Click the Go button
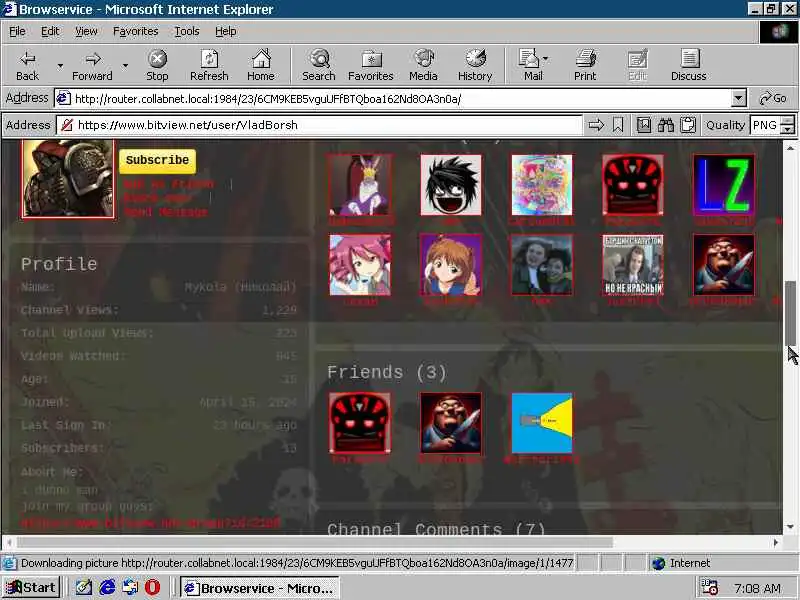Screen dimensions: 800x600 (773, 98)
